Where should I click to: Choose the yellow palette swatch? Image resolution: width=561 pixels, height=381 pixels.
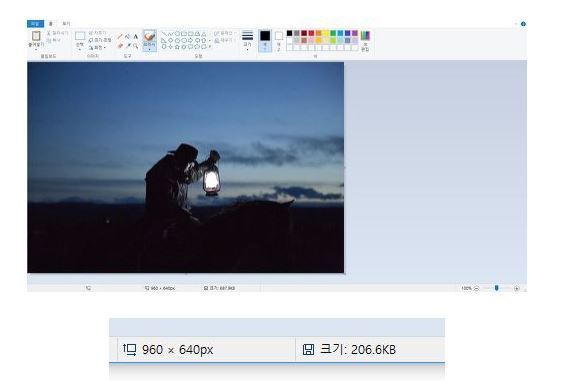(326, 33)
